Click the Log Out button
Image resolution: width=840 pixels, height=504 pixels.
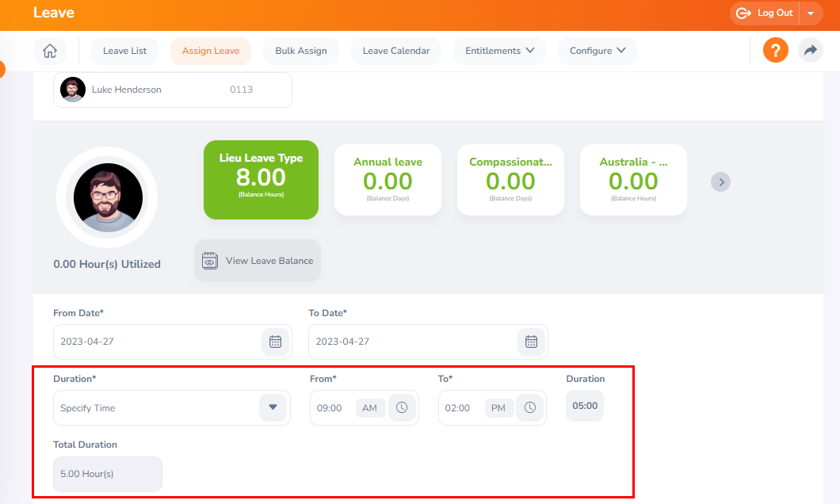coord(762,13)
